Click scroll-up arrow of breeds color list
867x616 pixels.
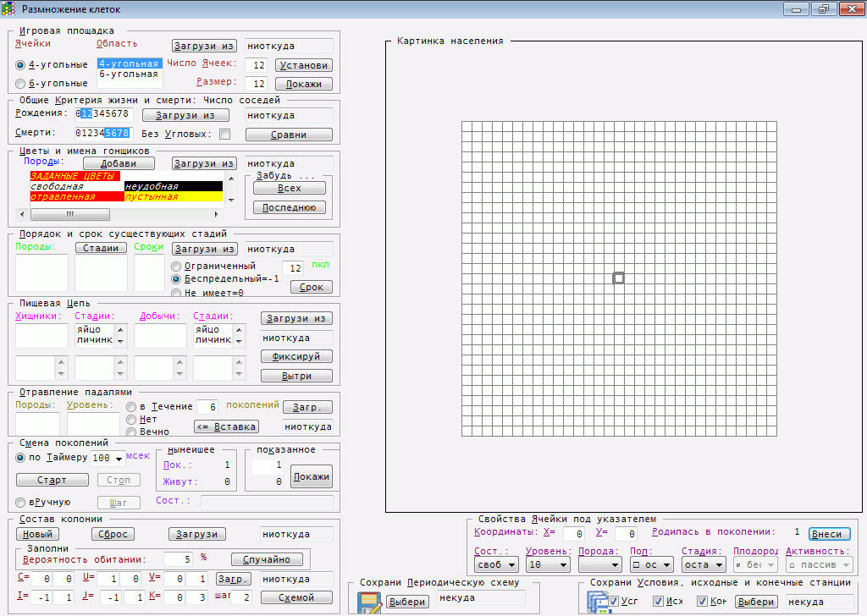pyautogui.click(x=232, y=179)
